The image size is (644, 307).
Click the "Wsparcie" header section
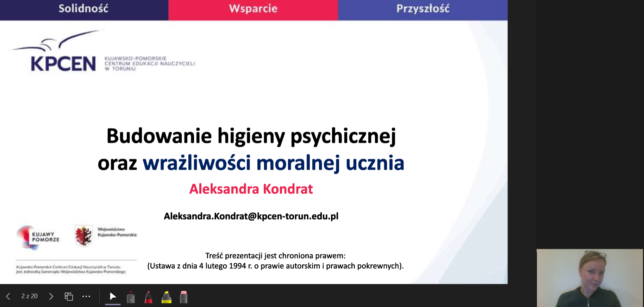point(253,10)
